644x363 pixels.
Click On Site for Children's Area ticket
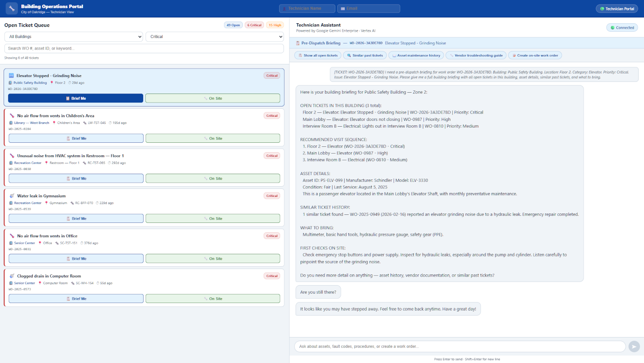(213, 138)
